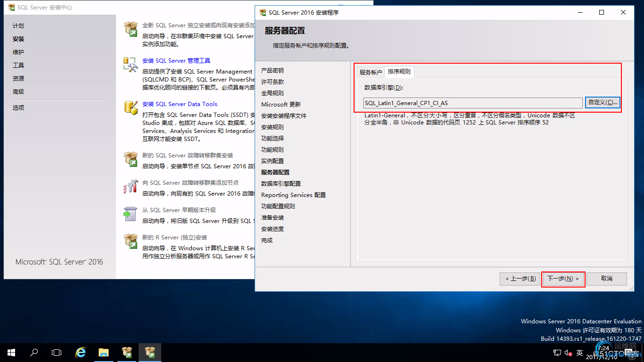Click the add node to failover cluster icon

(x=131, y=186)
